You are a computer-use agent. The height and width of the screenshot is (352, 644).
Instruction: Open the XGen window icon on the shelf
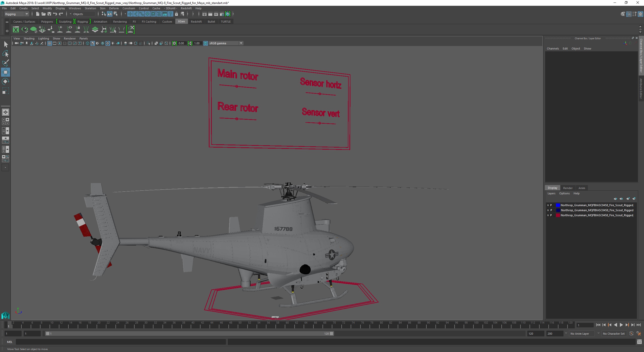(16, 29)
